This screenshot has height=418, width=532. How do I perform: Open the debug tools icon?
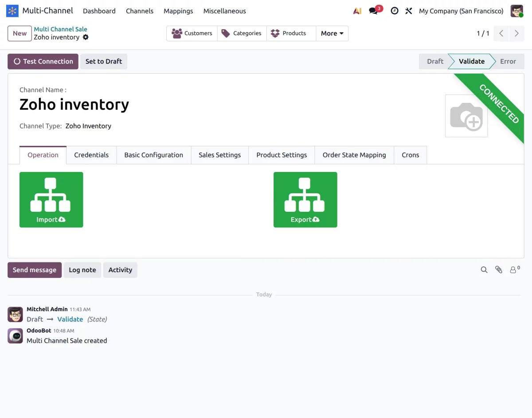click(x=409, y=11)
